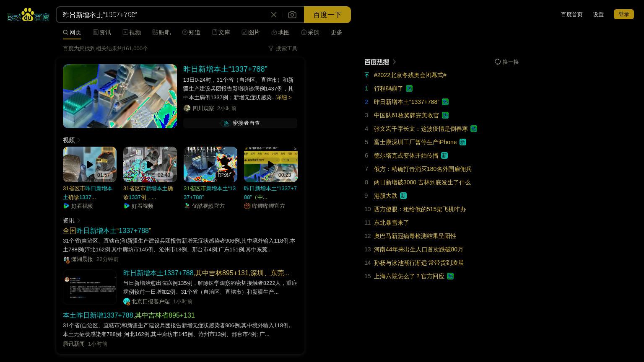Play the 优酷视频官方 video thumbnail

click(210, 164)
